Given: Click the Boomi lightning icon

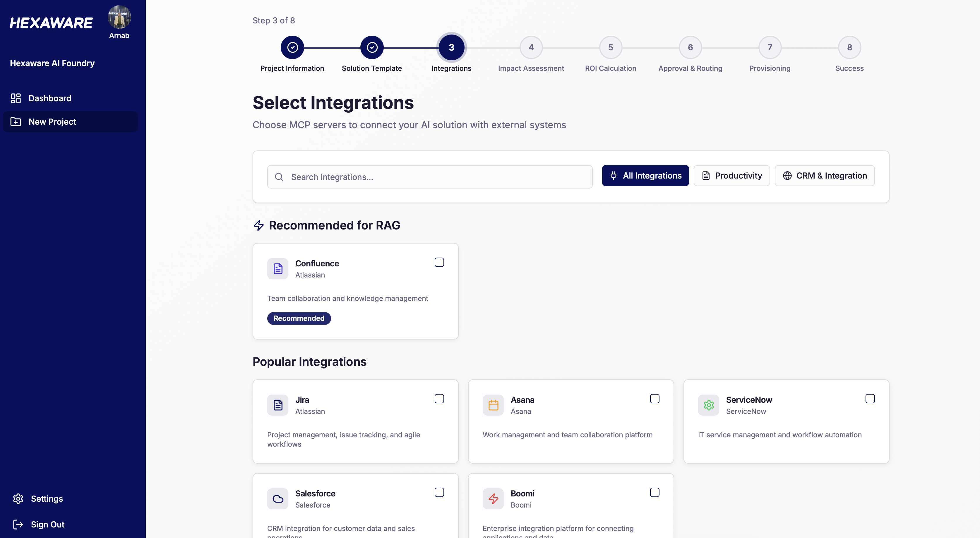Looking at the screenshot, I should point(493,498).
